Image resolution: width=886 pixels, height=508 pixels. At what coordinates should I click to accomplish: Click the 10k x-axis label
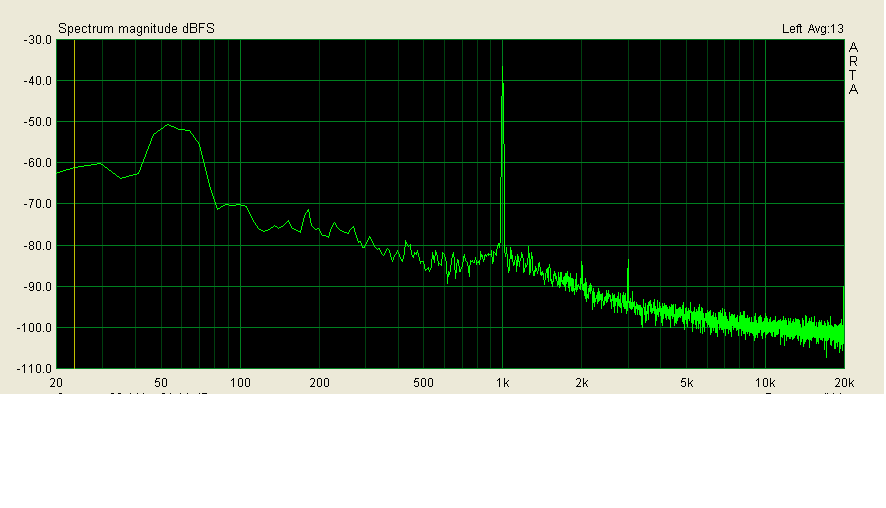tap(765, 383)
